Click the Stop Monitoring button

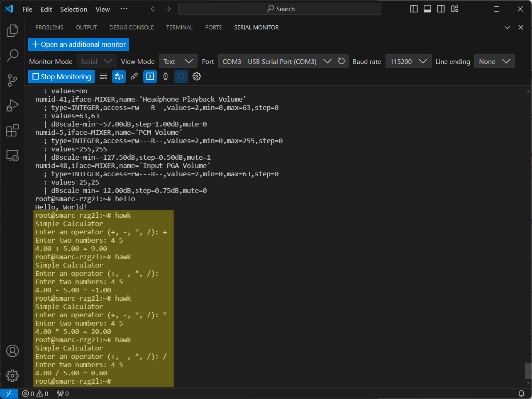(61, 76)
